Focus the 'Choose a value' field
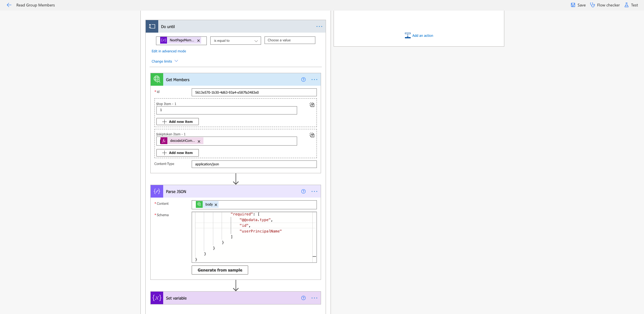 coord(290,40)
